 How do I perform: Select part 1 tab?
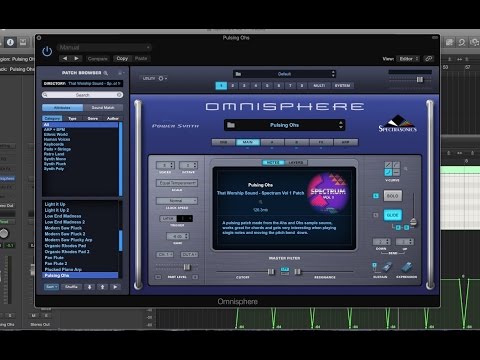click(221, 86)
